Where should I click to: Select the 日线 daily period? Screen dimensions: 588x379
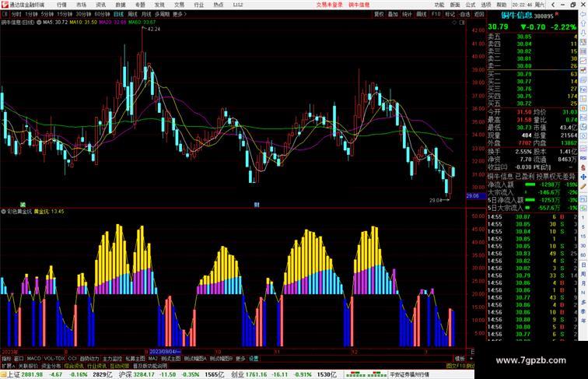pyautogui.click(x=118, y=14)
